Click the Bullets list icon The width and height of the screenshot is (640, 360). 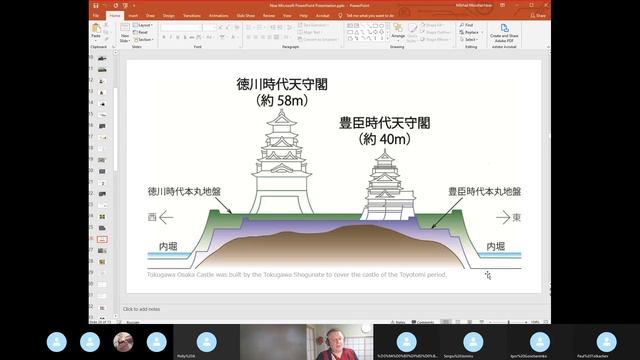click(x=249, y=27)
